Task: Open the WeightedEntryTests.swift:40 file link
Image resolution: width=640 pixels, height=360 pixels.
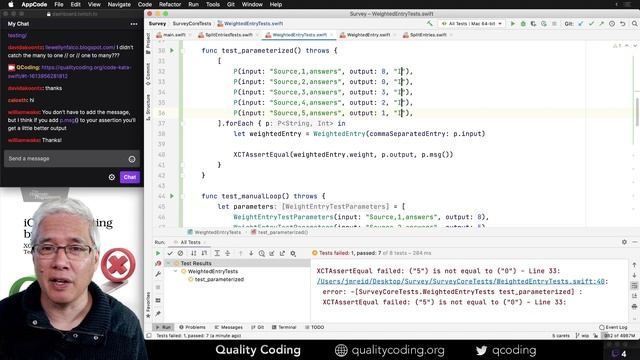Action: tap(460, 281)
